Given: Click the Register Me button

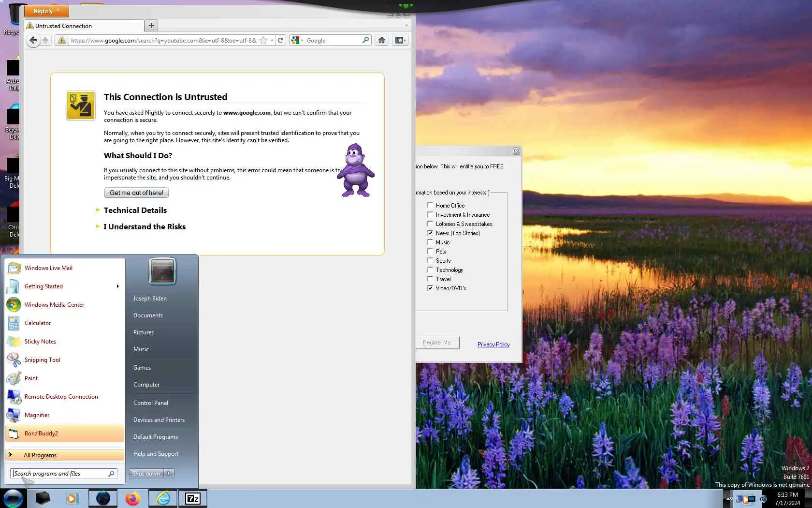Looking at the screenshot, I should coord(437,343).
